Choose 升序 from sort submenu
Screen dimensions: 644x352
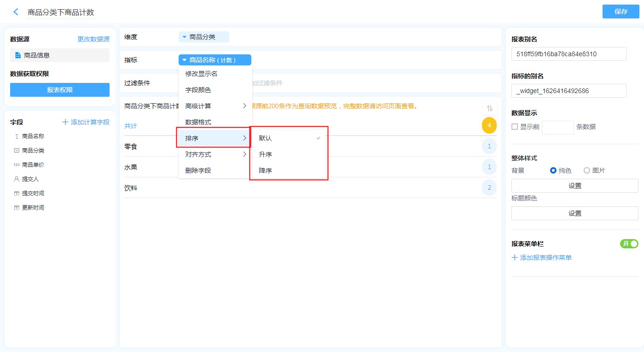coord(266,154)
